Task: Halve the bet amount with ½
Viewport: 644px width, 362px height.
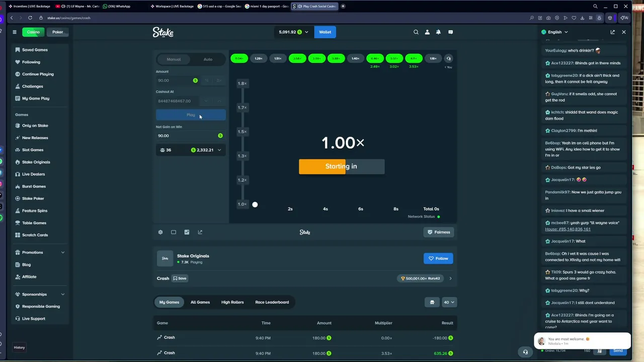Action: pyautogui.click(x=206, y=80)
